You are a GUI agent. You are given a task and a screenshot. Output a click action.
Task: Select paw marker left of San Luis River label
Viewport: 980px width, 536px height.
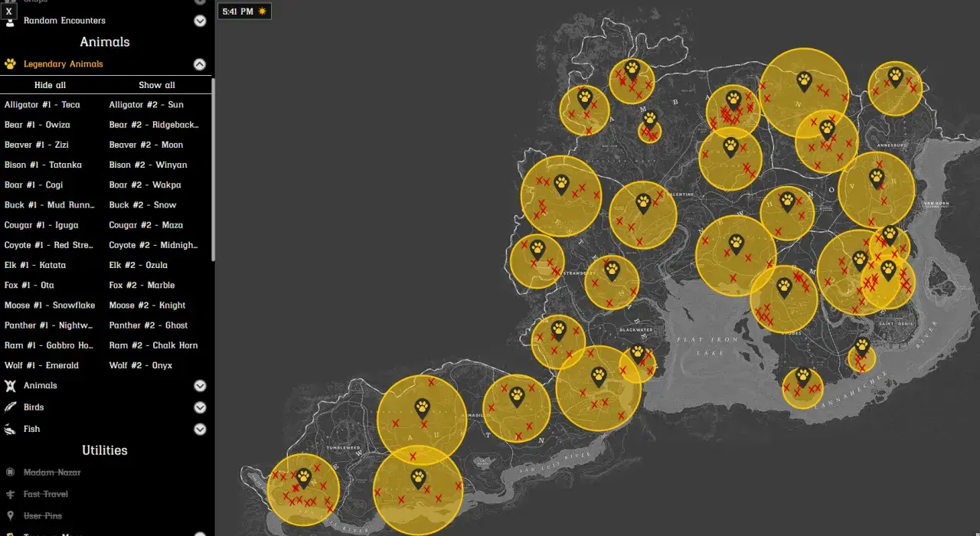click(x=418, y=479)
